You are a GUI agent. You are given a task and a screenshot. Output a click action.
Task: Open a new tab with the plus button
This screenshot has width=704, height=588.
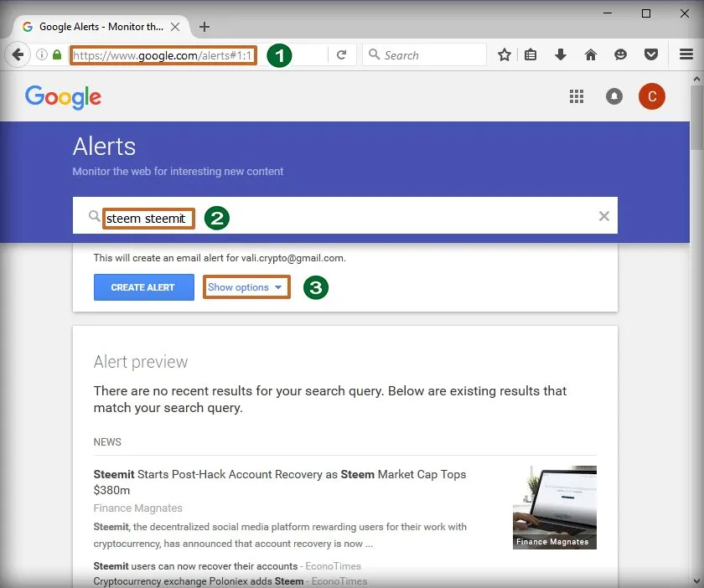[x=204, y=27]
